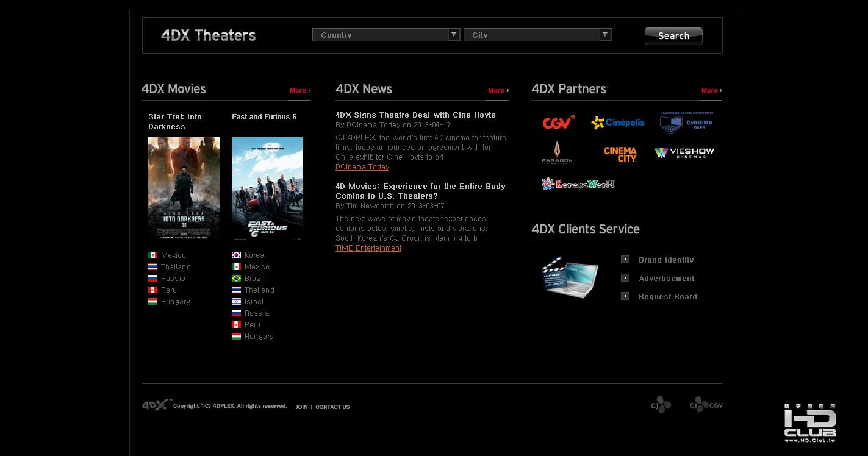Viewport: 868px width, 456px height.
Task: Click the Vieshow Cinemas partner logo
Action: [684, 152]
